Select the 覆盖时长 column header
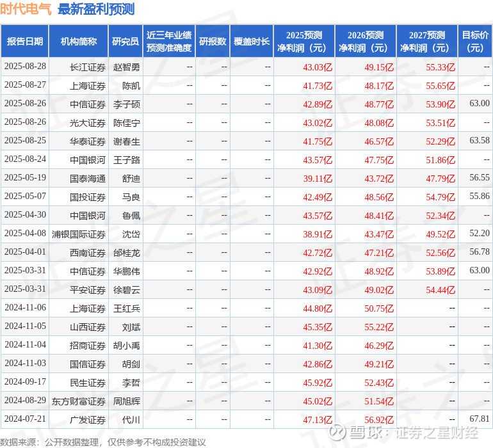 (252, 41)
